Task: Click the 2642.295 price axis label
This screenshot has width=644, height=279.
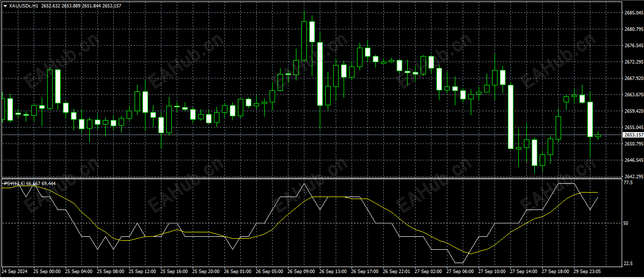Action: (x=633, y=177)
